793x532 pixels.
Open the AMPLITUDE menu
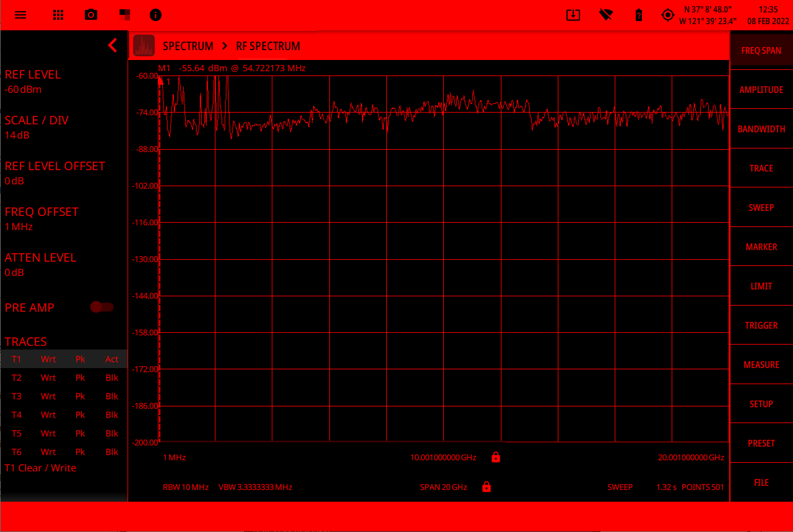pyautogui.click(x=761, y=90)
